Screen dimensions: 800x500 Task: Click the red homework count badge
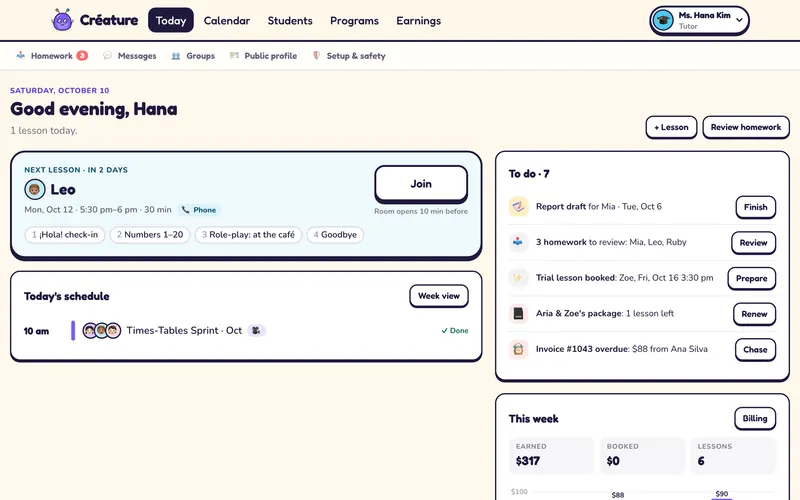82,56
